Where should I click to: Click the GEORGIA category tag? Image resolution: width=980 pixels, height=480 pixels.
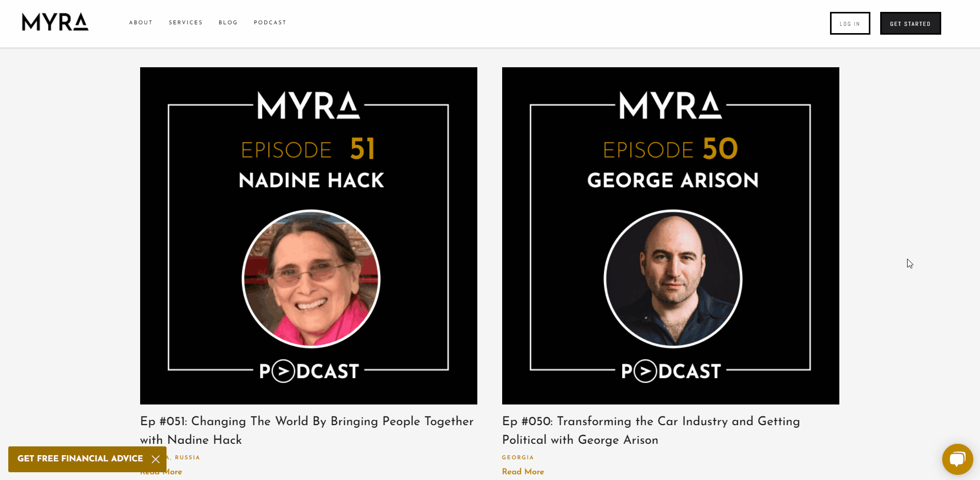pyautogui.click(x=518, y=457)
